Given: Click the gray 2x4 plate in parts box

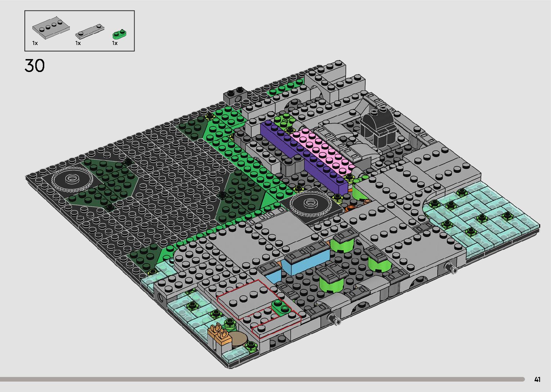Looking at the screenshot, I should pos(50,27).
